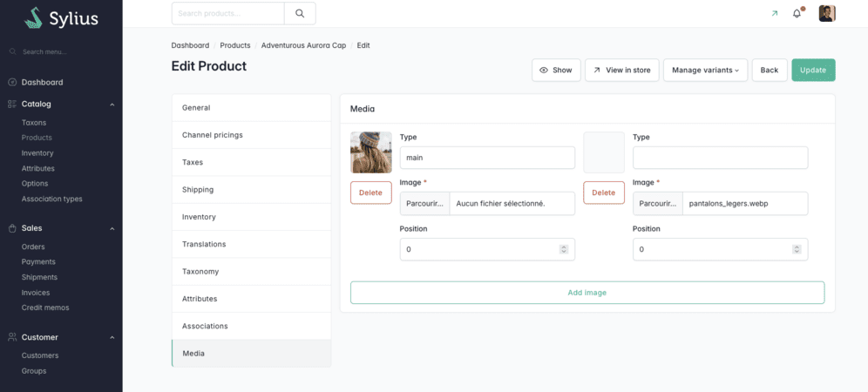Image resolution: width=868 pixels, height=392 pixels.
Task: Open the Manage variants dropdown
Action: tap(705, 71)
